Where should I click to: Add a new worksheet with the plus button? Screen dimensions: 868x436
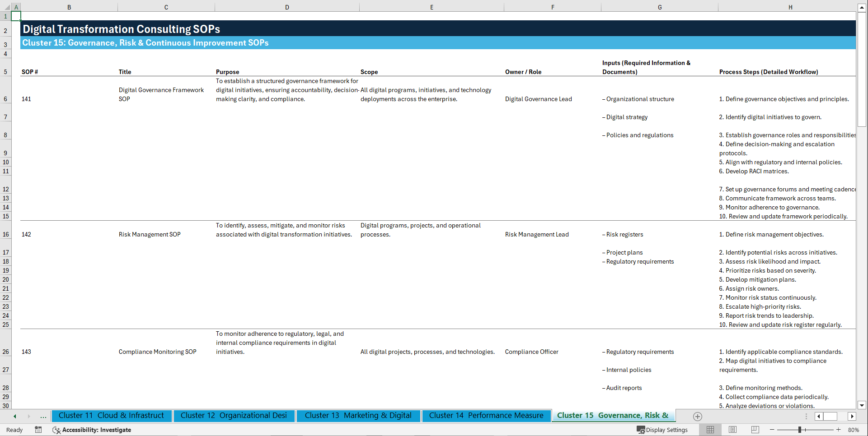tap(698, 416)
